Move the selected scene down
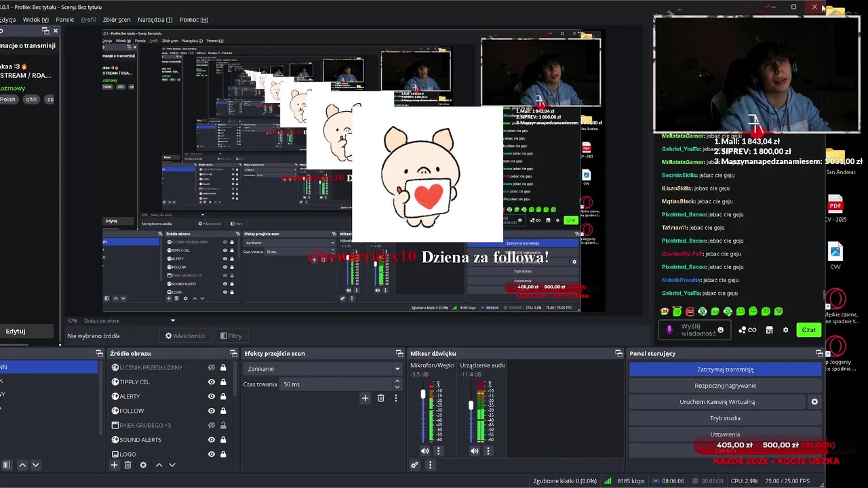This screenshot has height=488, width=868. (36, 465)
